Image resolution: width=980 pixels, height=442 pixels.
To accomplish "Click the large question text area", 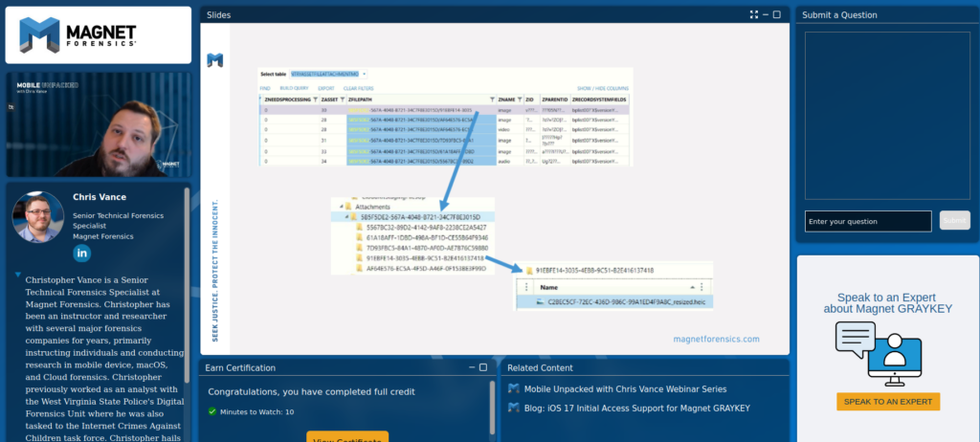I will point(887,116).
